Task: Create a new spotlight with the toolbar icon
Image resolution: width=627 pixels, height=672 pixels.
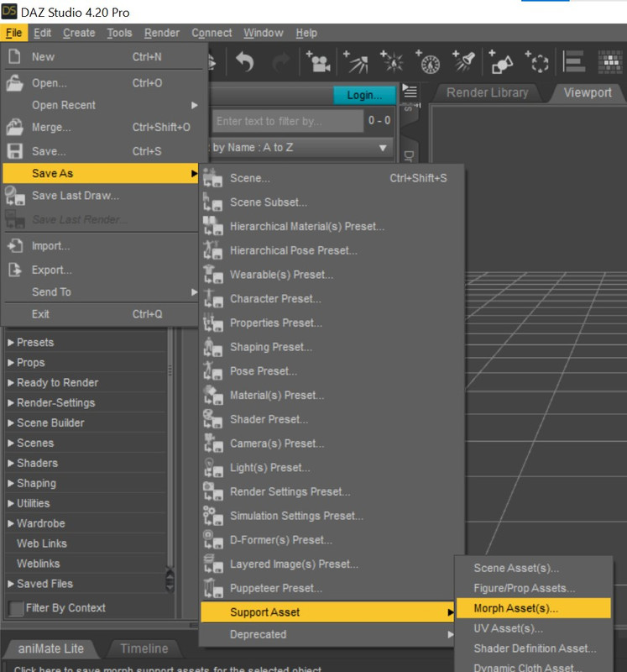Action: (357, 61)
